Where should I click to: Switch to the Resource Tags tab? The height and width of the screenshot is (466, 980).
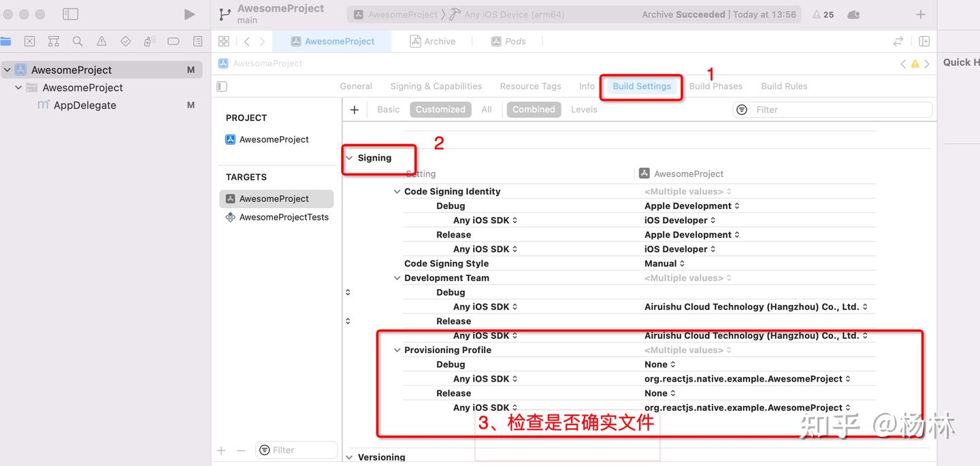[x=530, y=86]
